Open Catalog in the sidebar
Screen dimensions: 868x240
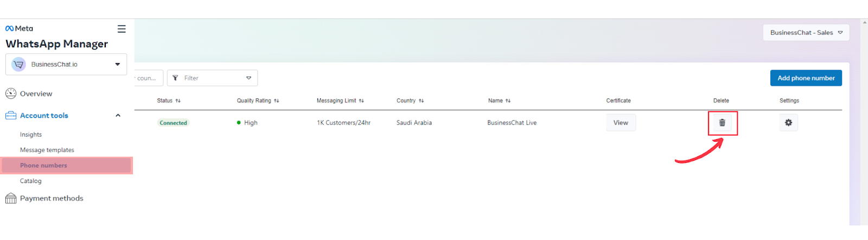click(31, 181)
